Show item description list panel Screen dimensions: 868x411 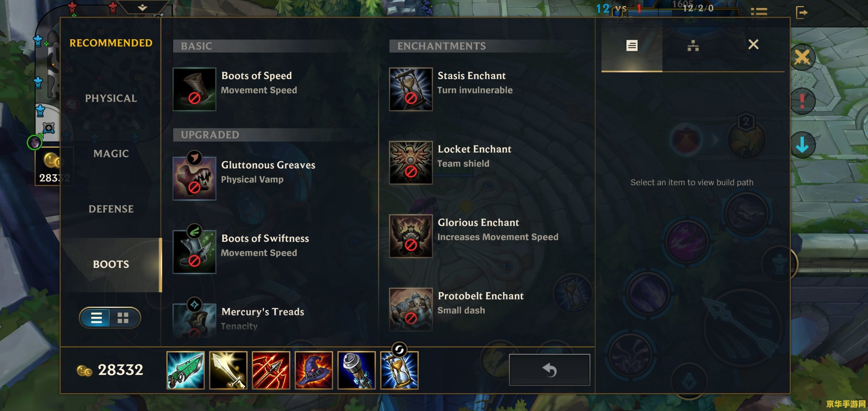pyautogui.click(x=632, y=46)
